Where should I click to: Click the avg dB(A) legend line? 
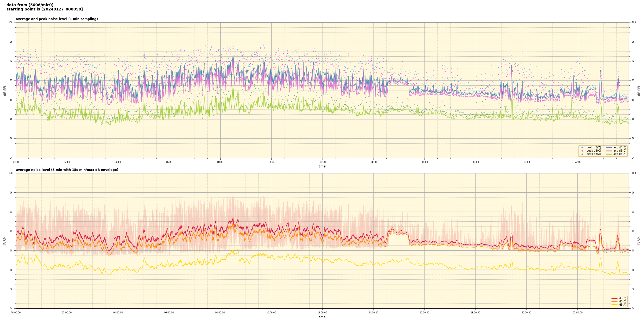609,154
